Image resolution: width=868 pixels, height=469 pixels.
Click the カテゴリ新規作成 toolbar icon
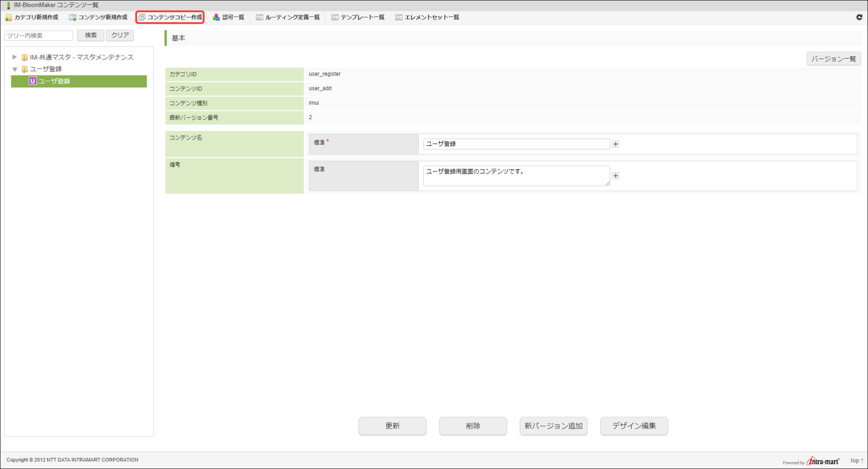click(9, 17)
